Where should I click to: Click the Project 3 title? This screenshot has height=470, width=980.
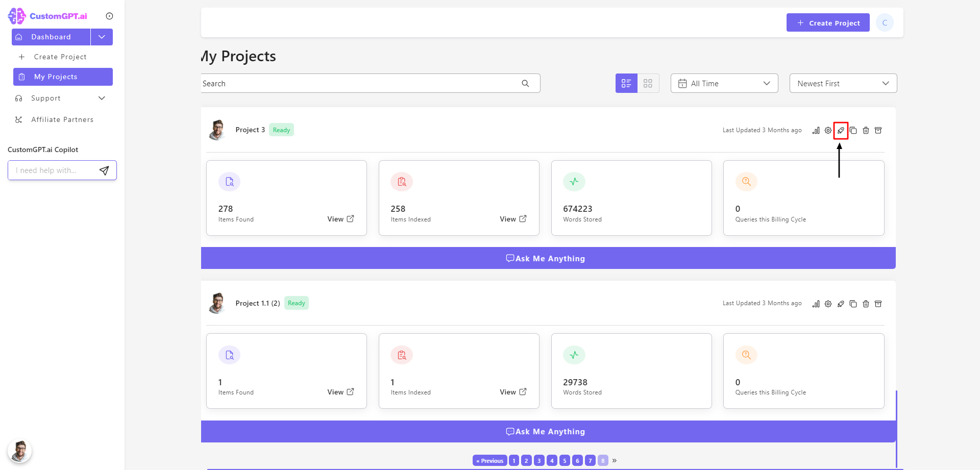pyautogui.click(x=250, y=130)
